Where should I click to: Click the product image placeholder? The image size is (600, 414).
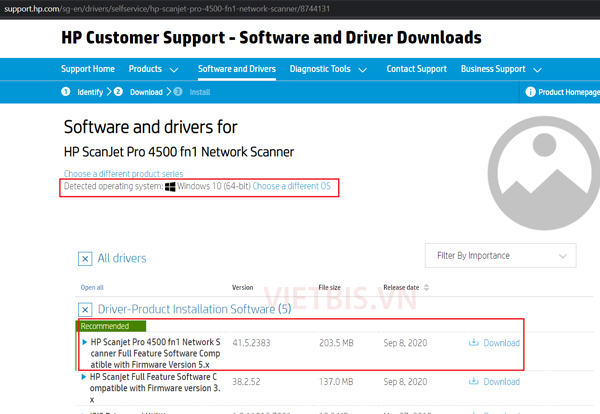(544, 173)
